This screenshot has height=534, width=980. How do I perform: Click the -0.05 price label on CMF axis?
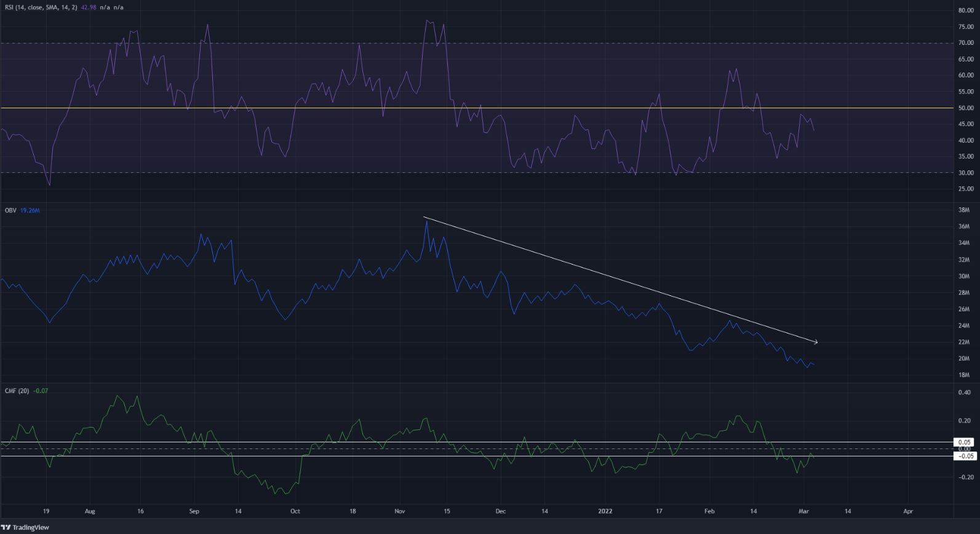[964, 456]
